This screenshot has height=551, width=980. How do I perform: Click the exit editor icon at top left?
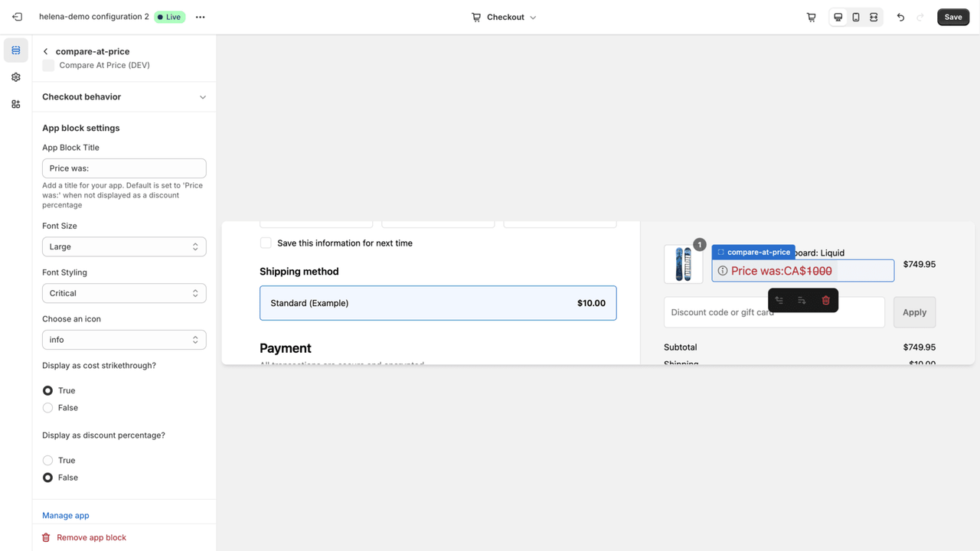click(17, 17)
